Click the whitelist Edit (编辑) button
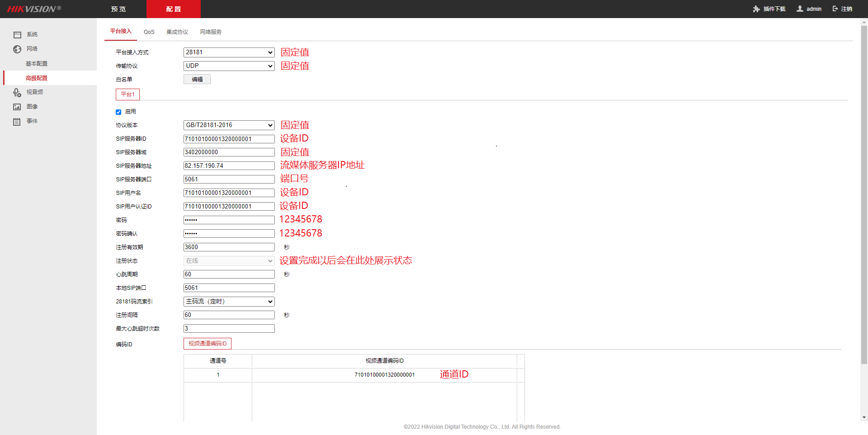The image size is (868, 435). (197, 80)
